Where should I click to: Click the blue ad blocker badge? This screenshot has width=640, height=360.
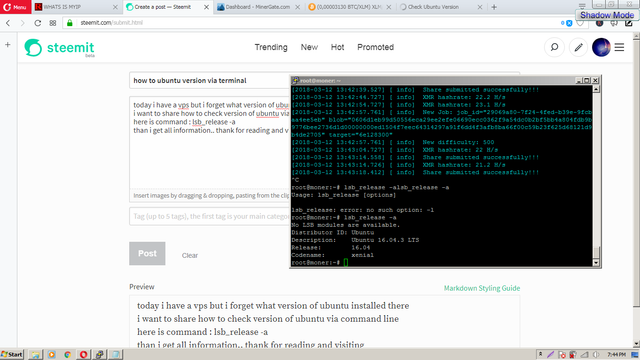click(x=569, y=23)
